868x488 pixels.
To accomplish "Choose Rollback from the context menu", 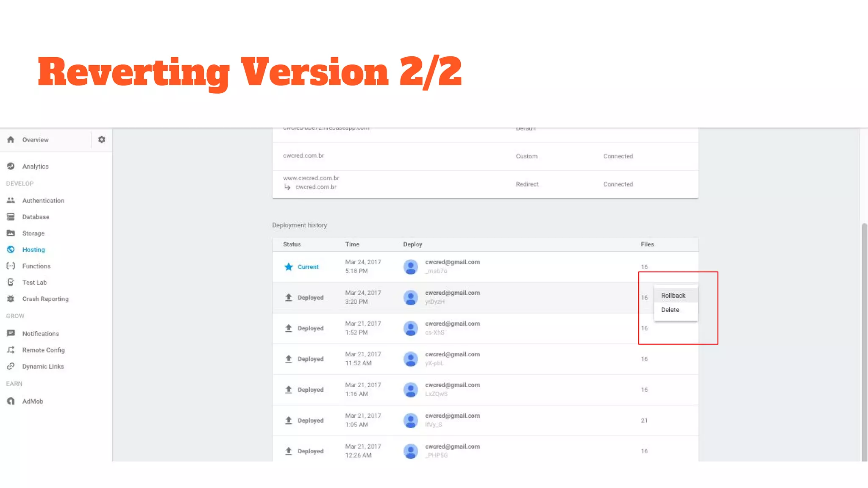I will [673, 296].
